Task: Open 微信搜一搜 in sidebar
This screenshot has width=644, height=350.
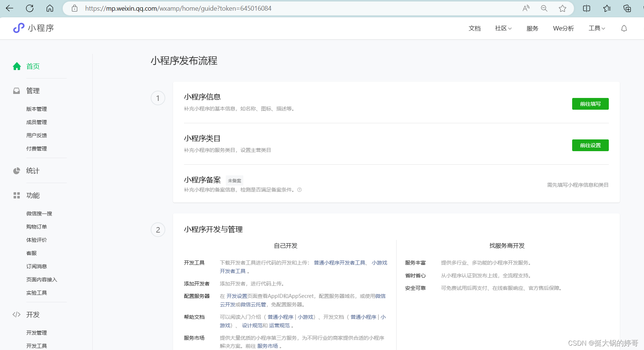Action: click(x=39, y=214)
